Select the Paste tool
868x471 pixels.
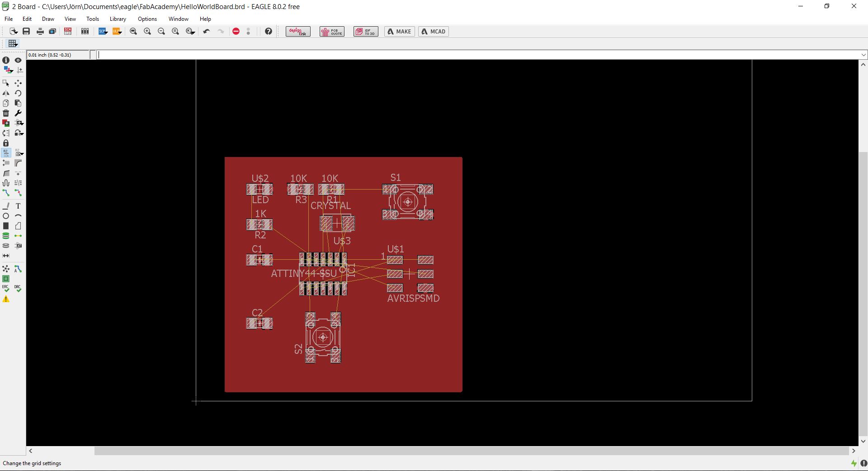18,103
